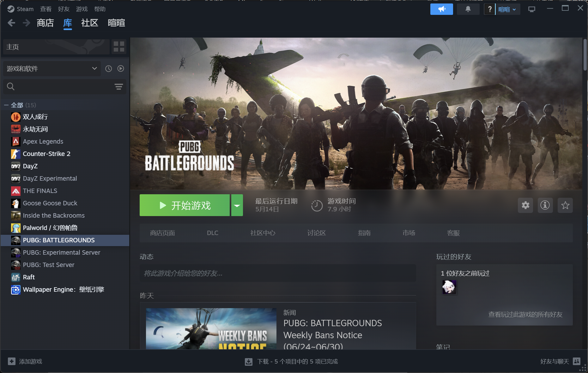Click the announcements megaphone icon
The height and width of the screenshot is (373, 588).
pyautogui.click(x=441, y=9)
